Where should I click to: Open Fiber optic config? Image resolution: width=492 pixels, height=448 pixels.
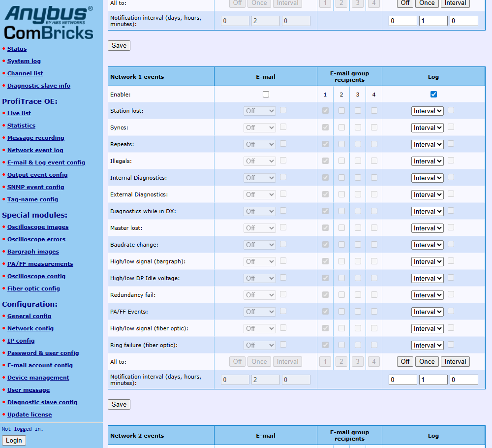(33, 288)
